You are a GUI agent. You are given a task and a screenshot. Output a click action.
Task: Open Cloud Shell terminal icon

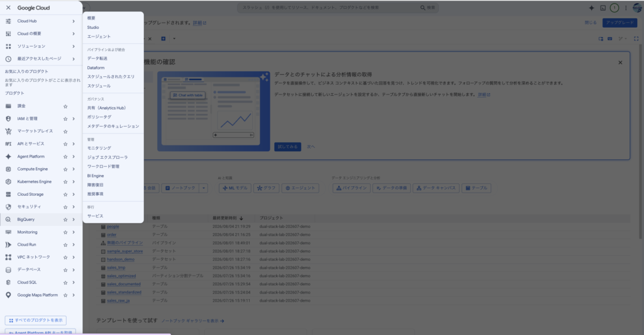603,8
